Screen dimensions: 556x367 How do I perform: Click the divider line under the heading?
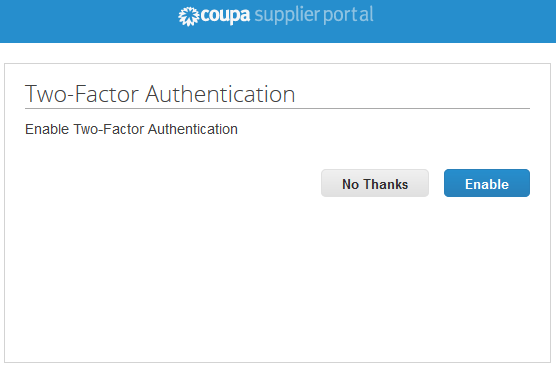(277, 109)
